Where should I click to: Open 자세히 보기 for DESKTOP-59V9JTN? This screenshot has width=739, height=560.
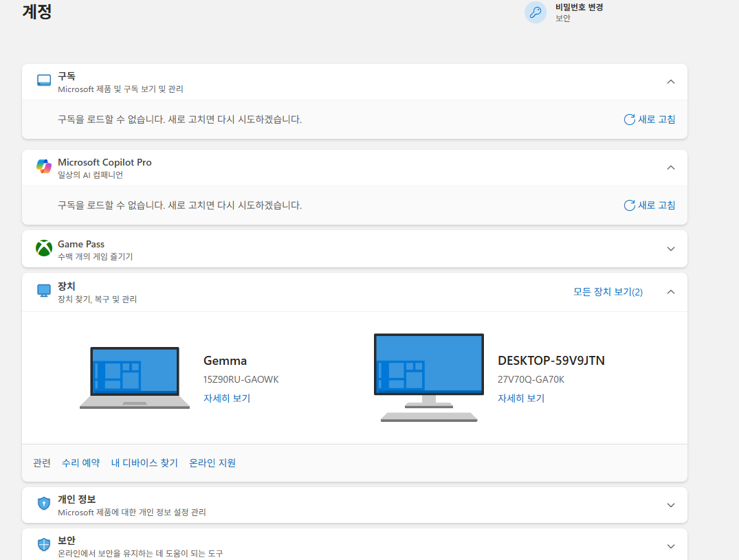coord(521,398)
